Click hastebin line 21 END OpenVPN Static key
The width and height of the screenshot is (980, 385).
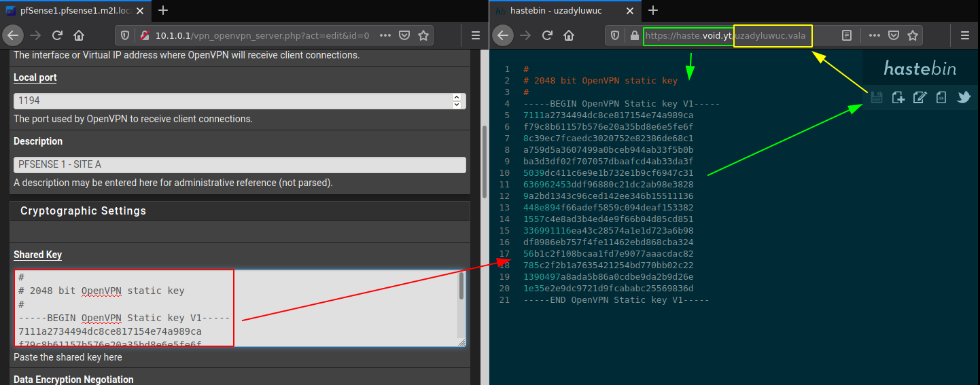(616, 299)
